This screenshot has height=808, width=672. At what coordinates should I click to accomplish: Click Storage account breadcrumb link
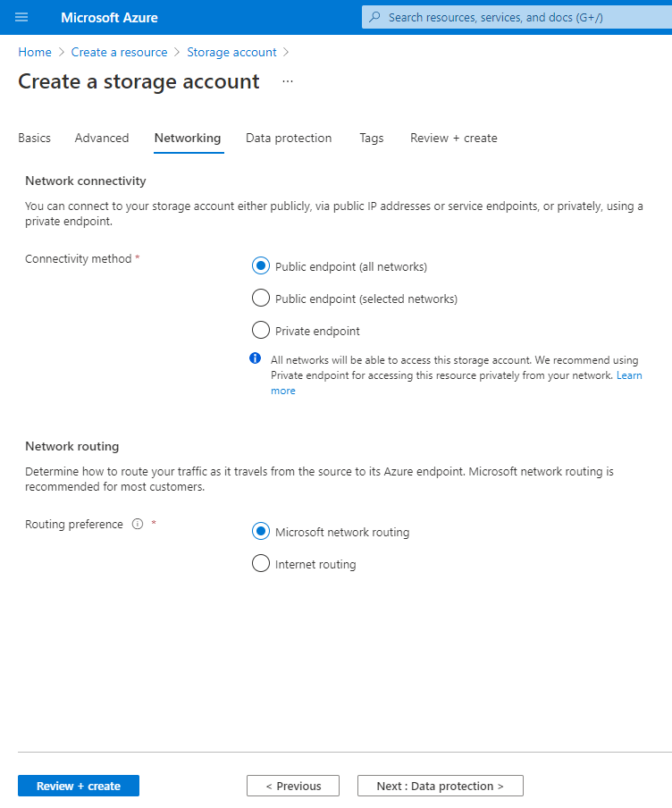[x=232, y=53]
